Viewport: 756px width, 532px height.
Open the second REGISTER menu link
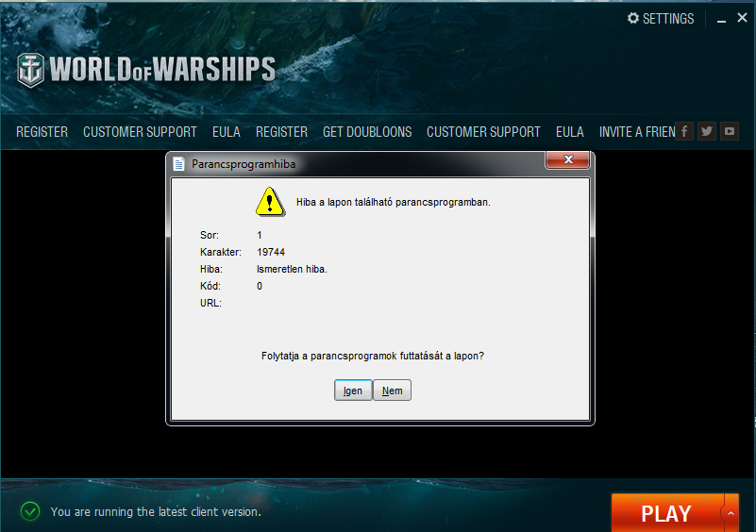click(x=281, y=131)
